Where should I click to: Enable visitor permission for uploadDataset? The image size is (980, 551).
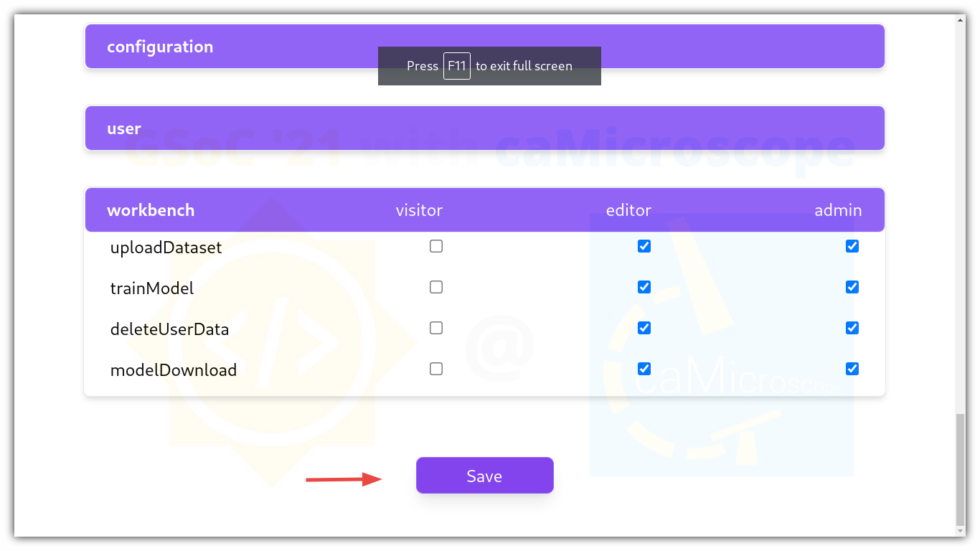pyautogui.click(x=436, y=246)
